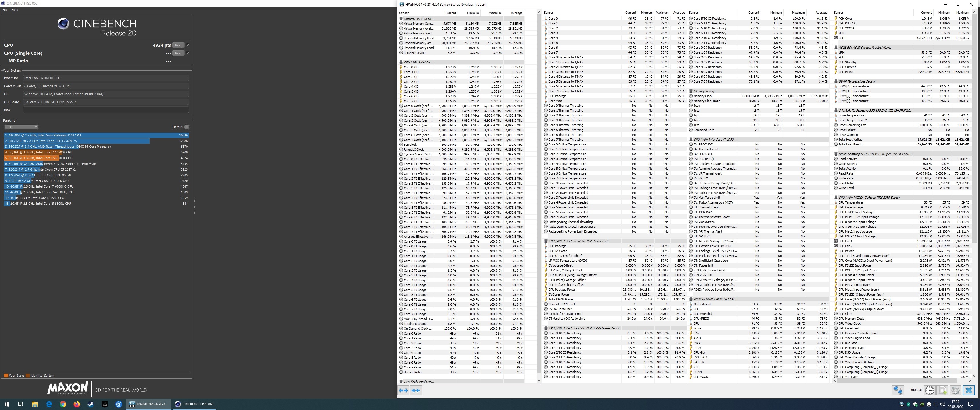980x410 pixels.
Task: Open the taskbar clock showing 17:05
Action: (955, 404)
